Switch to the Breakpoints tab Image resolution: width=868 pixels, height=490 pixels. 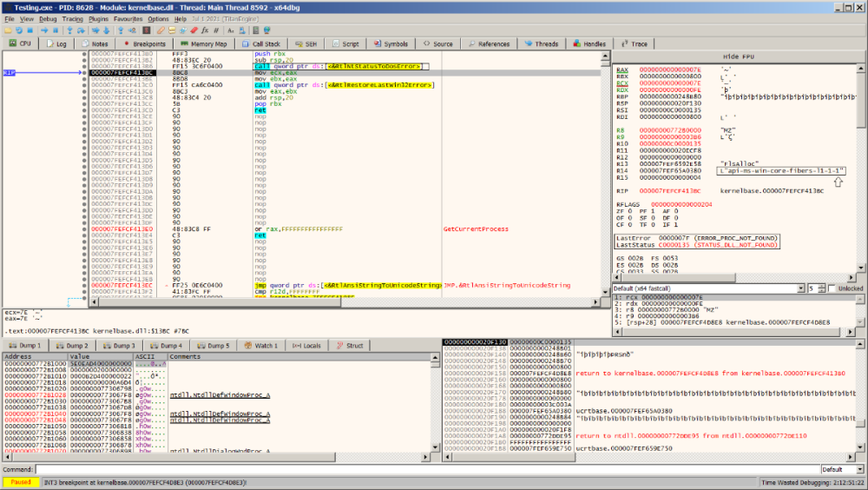144,43
